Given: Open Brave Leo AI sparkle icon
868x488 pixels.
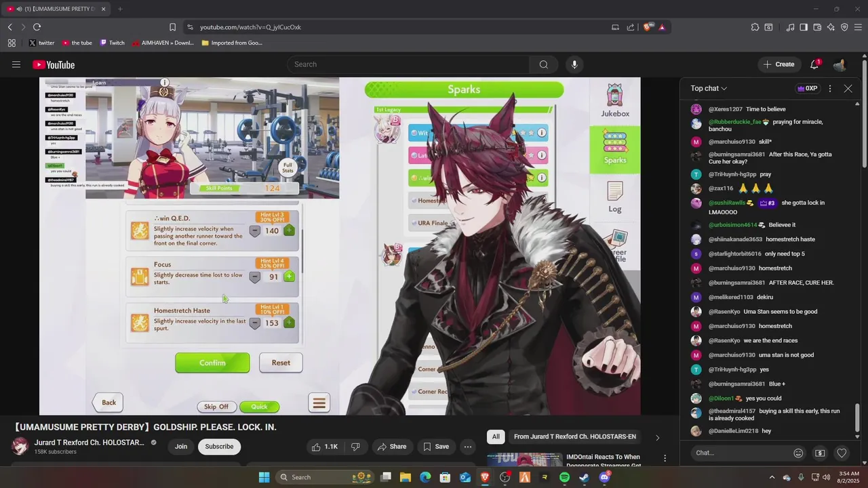Looking at the screenshot, I should (831, 27).
